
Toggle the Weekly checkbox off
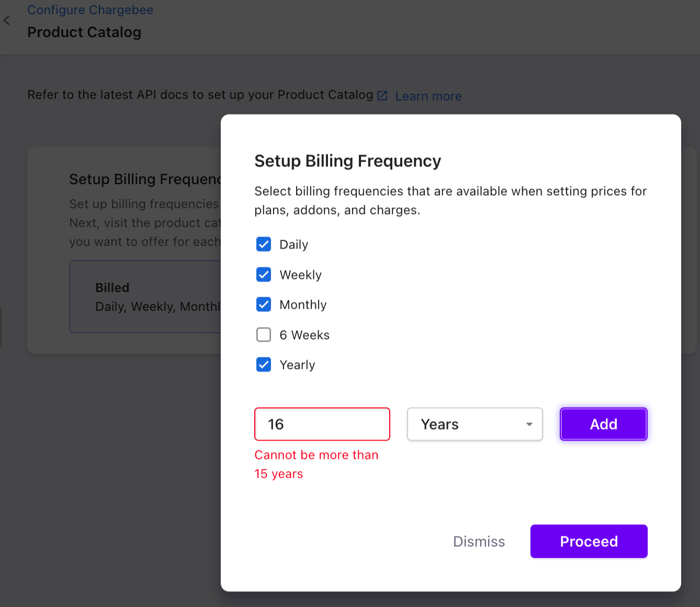[x=264, y=275]
